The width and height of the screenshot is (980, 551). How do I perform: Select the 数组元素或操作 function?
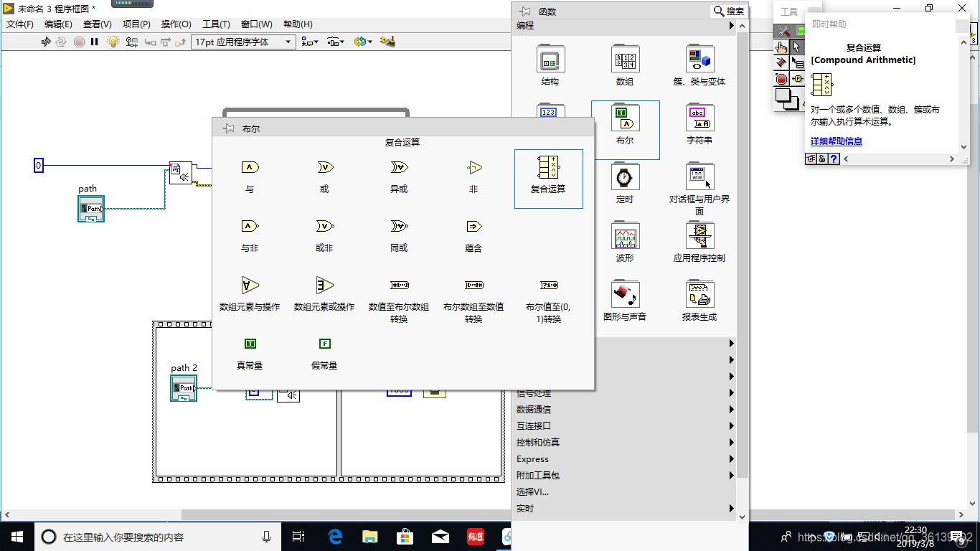[324, 293]
